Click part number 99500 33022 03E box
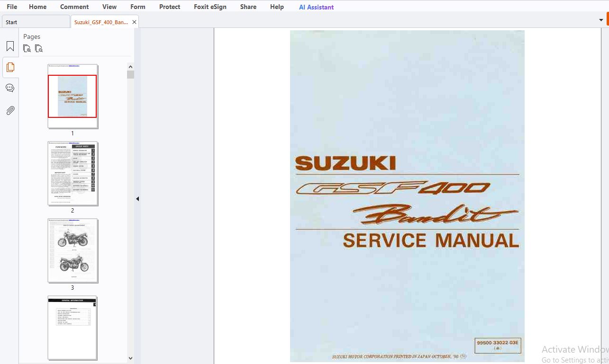609x364 pixels. [x=498, y=345]
